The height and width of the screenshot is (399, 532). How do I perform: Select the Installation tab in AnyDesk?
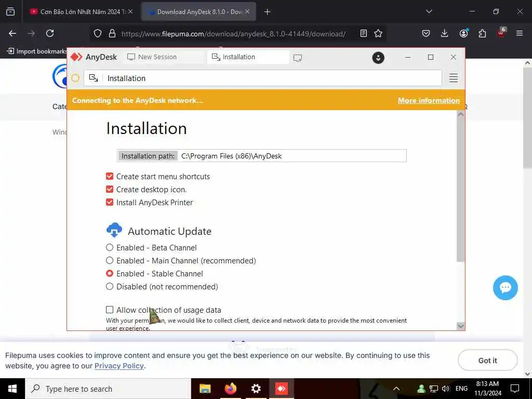pyautogui.click(x=248, y=57)
